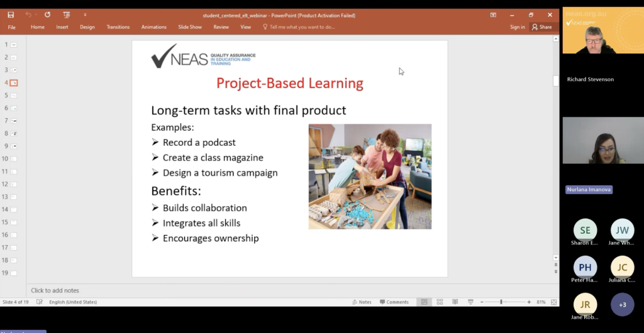Start Slide Show from status bar icon
644x333 pixels.
coord(470,302)
